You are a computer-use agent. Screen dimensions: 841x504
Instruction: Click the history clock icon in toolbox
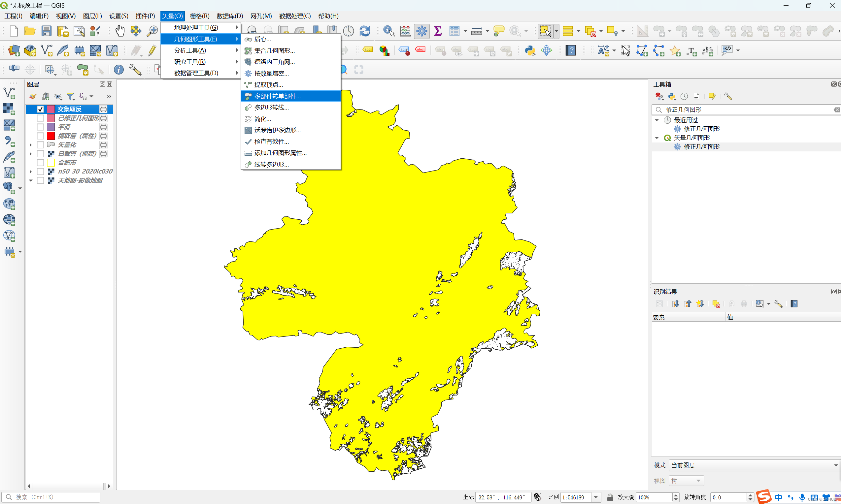pos(684,96)
